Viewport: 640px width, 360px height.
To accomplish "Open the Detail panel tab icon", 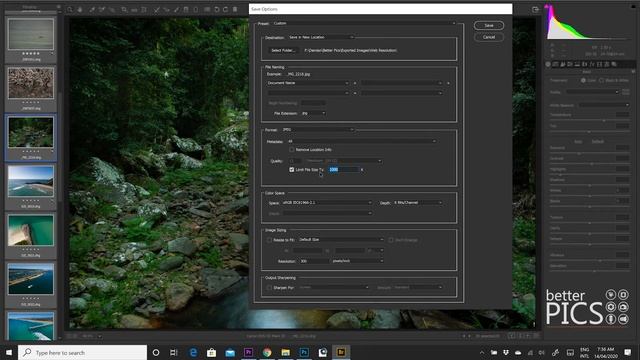I will (563, 64).
